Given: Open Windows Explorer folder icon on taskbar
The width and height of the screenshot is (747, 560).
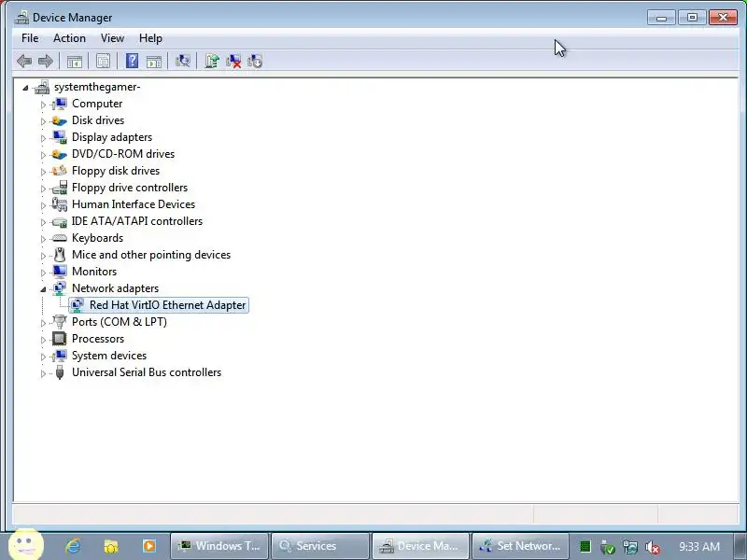Looking at the screenshot, I should pyautogui.click(x=111, y=546).
